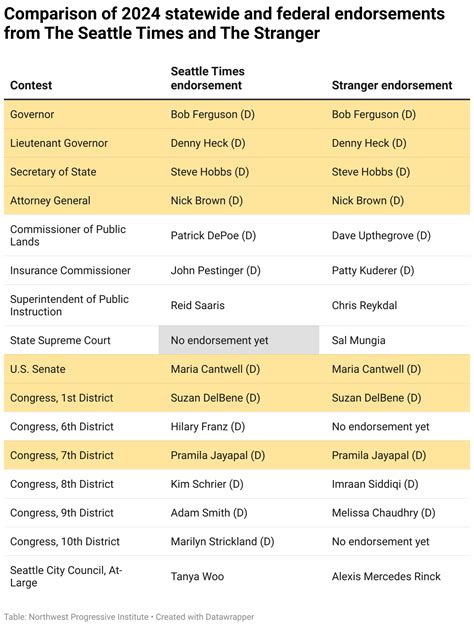Select the U.S. Senate contest cell

[x=38, y=369]
